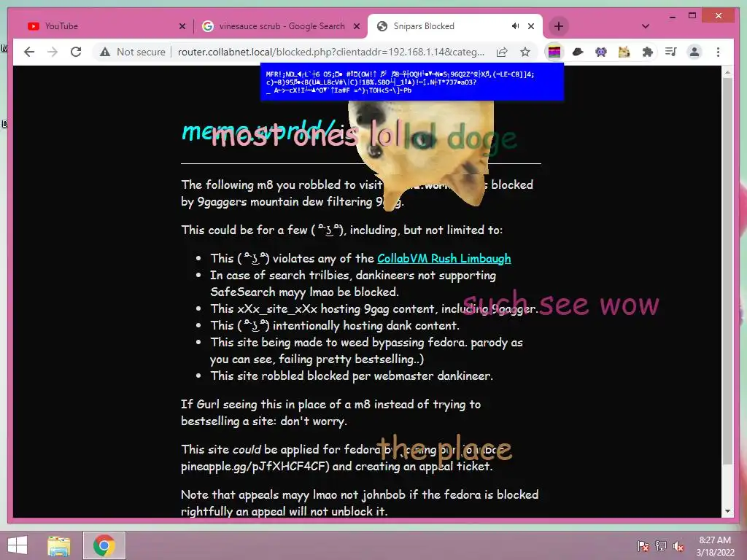Image resolution: width=747 pixels, height=560 pixels.
Task: Click 'This site robbled blocked per webmaster' bullet
Action: (352, 376)
